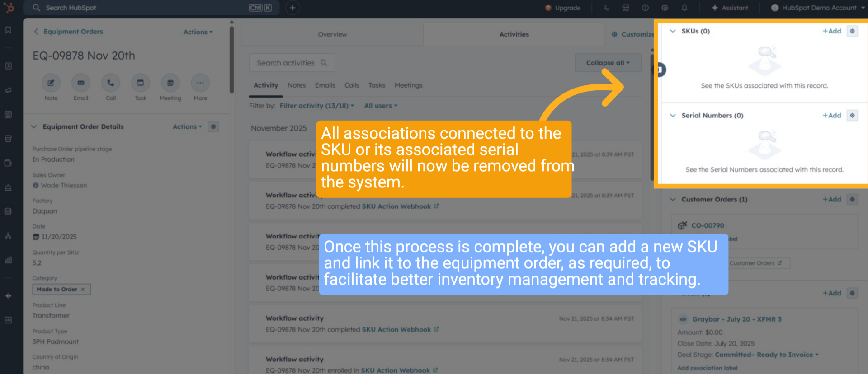Open the Actions dropdown in Equipment Order Details
The width and height of the screenshot is (868, 374).
pyautogui.click(x=187, y=127)
